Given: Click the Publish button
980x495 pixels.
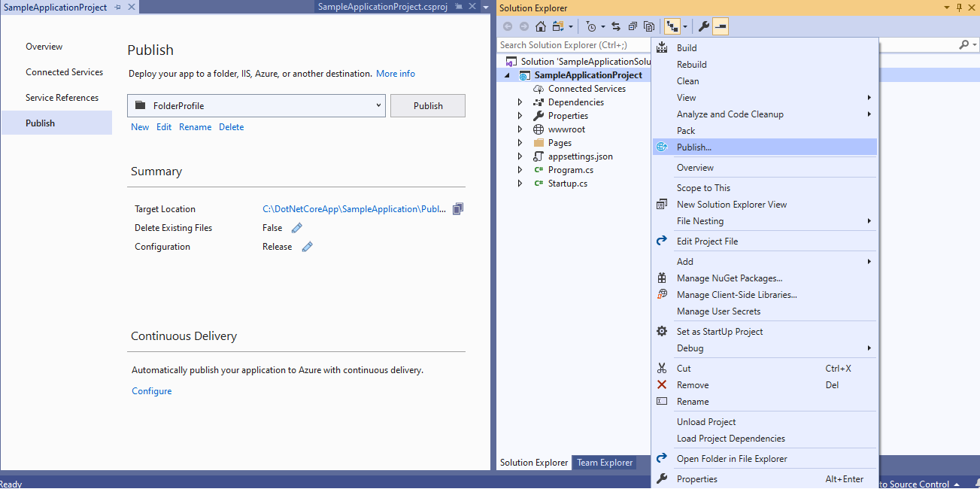Looking at the screenshot, I should click(x=428, y=106).
